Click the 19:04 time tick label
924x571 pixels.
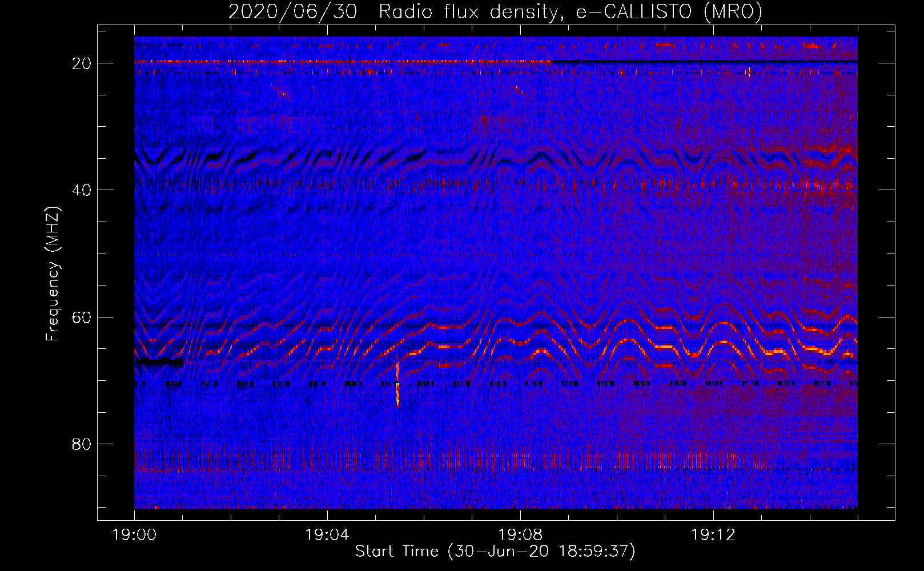point(327,535)
